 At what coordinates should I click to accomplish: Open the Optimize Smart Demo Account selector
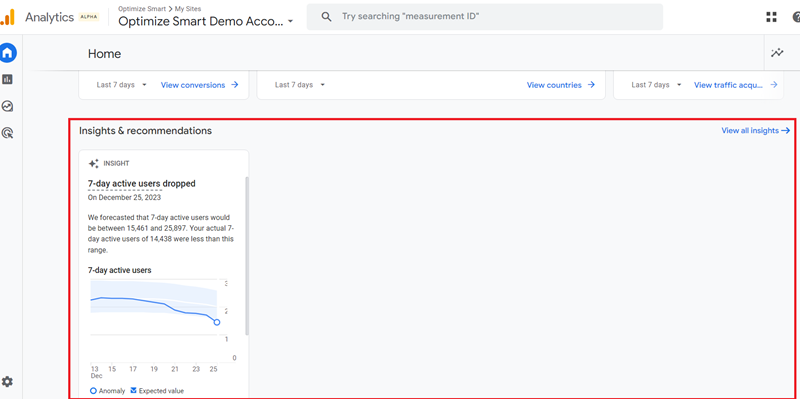[x=206, y=21]
